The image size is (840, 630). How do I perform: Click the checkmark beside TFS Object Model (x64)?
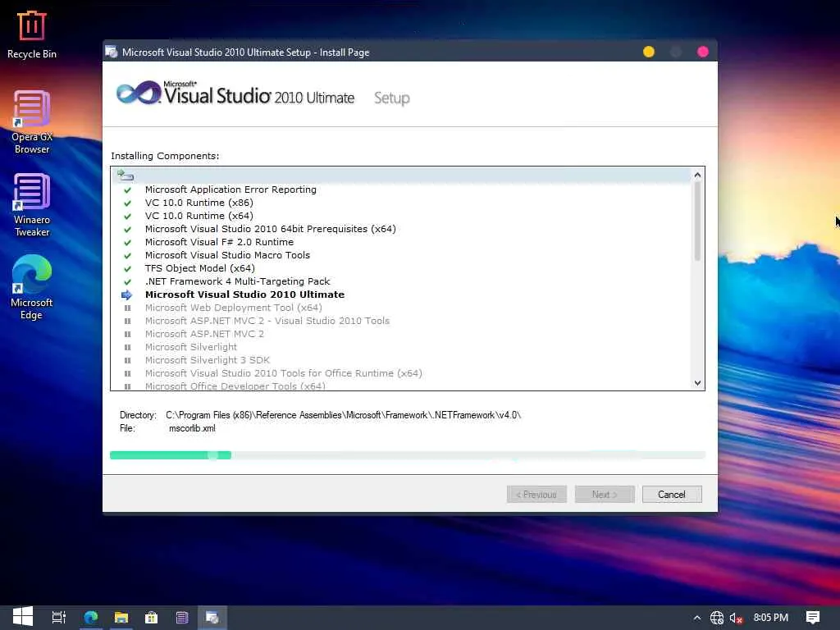coord(127,268)
